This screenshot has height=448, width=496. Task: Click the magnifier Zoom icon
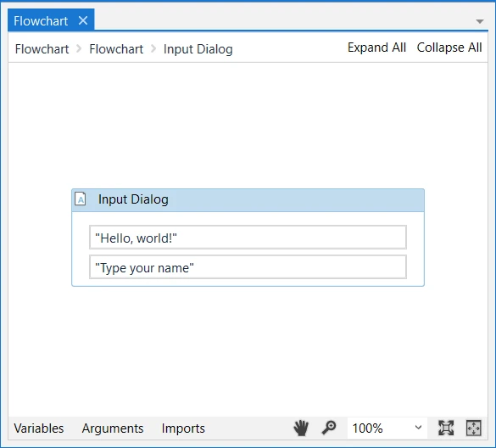pos(329,428)
